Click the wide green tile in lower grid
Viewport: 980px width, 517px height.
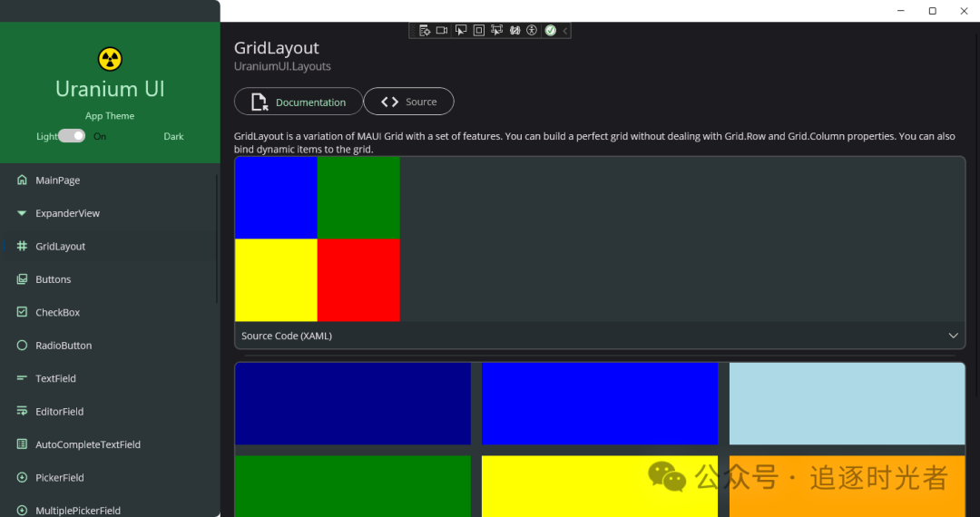pyautogui.click(x=353, y=486)
